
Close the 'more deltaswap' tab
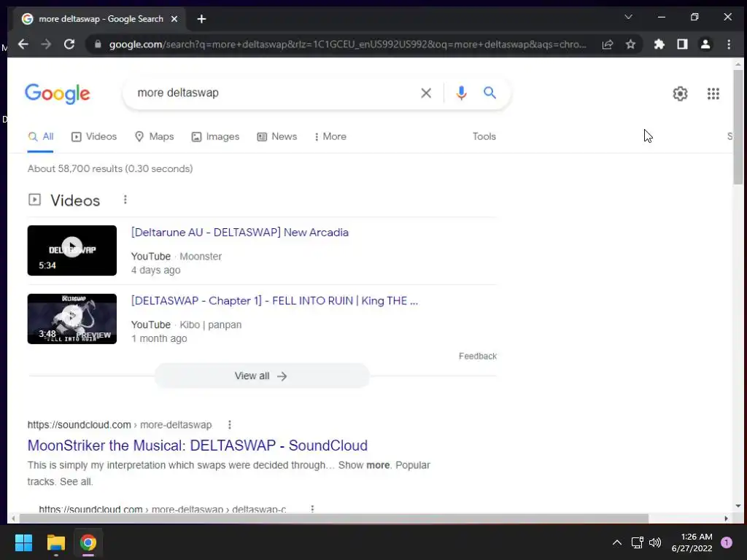tap(174, 19)
